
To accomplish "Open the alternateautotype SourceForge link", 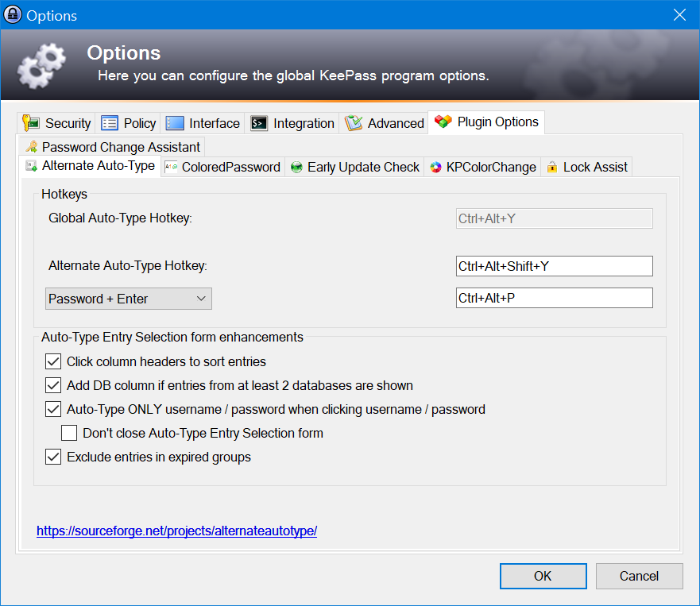I will (176, 531).
